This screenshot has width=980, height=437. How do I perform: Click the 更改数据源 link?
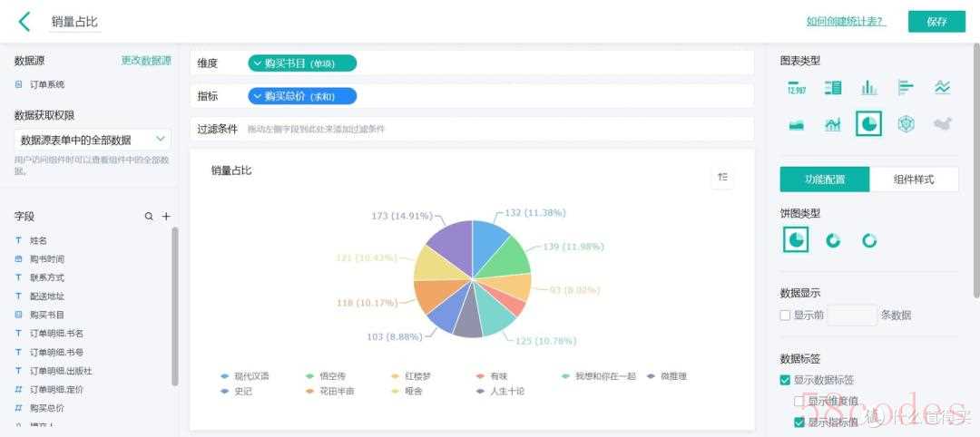pyautogui.click(x=145, y=61)
